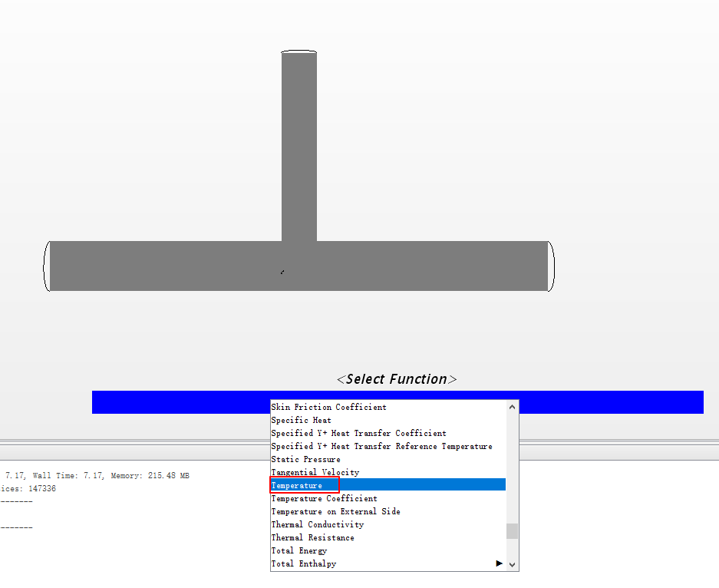
Task: Click list scrollbar up arrow
Action: pyautogui.click(x=512, y=407)
